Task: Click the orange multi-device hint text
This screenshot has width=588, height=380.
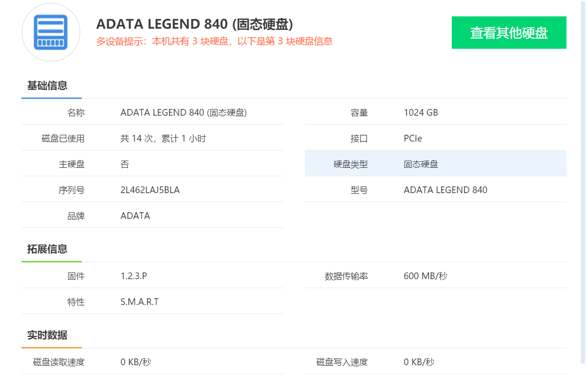Action: [214, 42]
